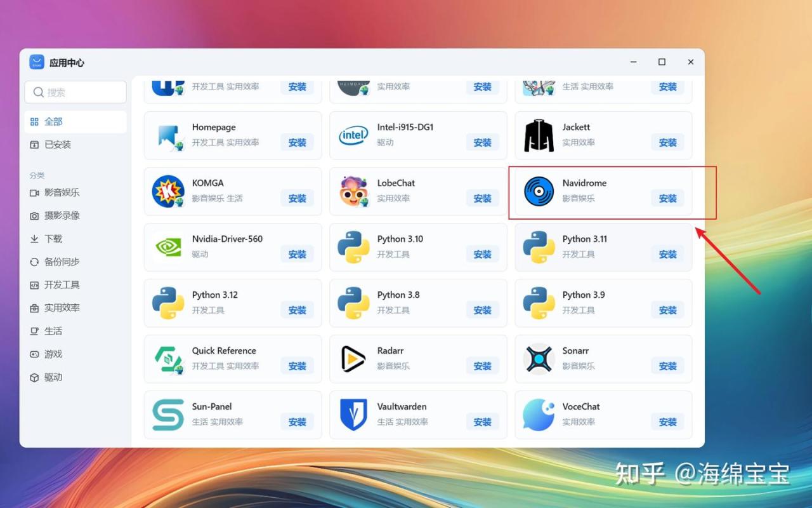Click the LobeChat name text

[396, 183]
